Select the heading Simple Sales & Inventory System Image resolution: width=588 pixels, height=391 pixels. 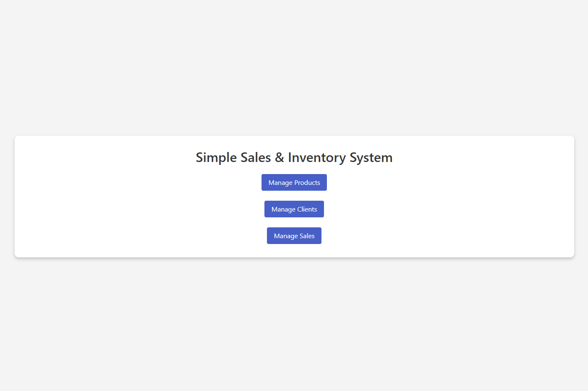pos(294,157)
